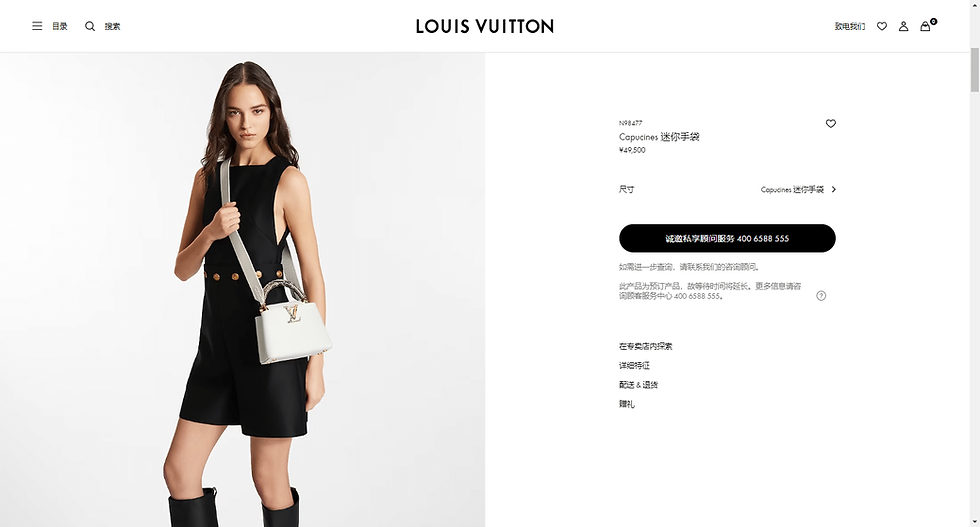
Task: Open the wishlist heart in header
Action: (882, 26)
